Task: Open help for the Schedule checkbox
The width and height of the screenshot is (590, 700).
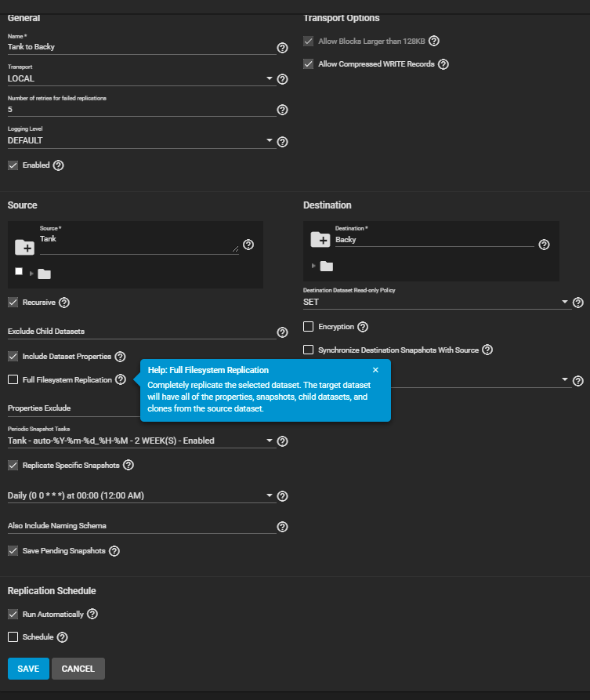Action: click(x=63, y=637)
